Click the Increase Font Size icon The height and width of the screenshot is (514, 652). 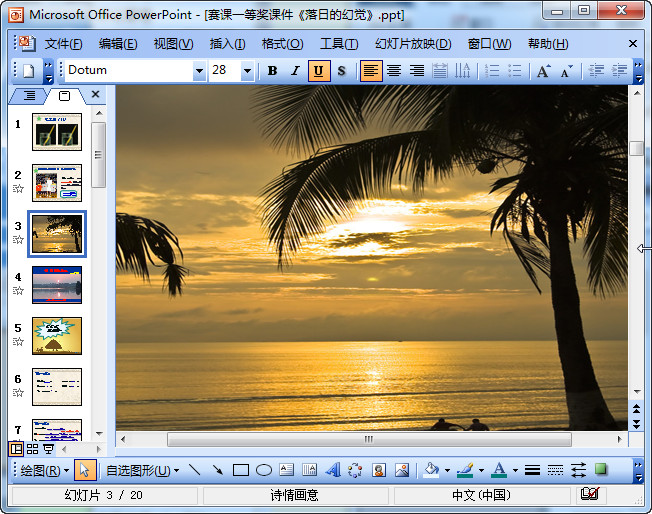[x=543, y=71]
